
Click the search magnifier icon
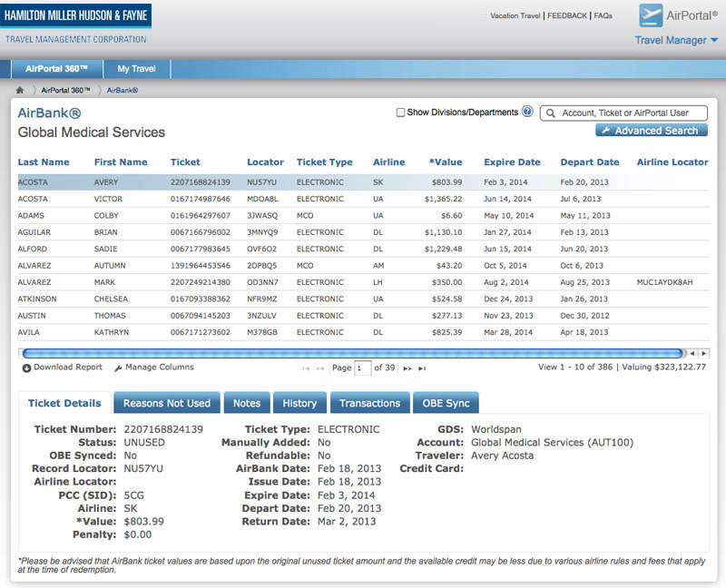click(x=550, y=113)
